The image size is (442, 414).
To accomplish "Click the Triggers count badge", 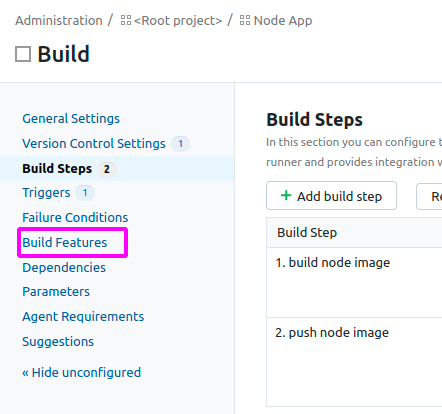I will (85, 193).
